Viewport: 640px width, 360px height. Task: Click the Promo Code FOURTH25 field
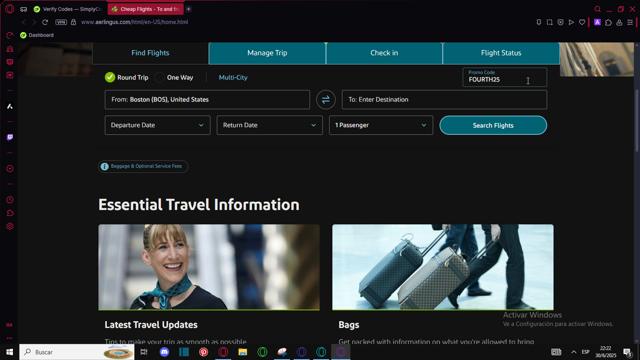[504, 77]
